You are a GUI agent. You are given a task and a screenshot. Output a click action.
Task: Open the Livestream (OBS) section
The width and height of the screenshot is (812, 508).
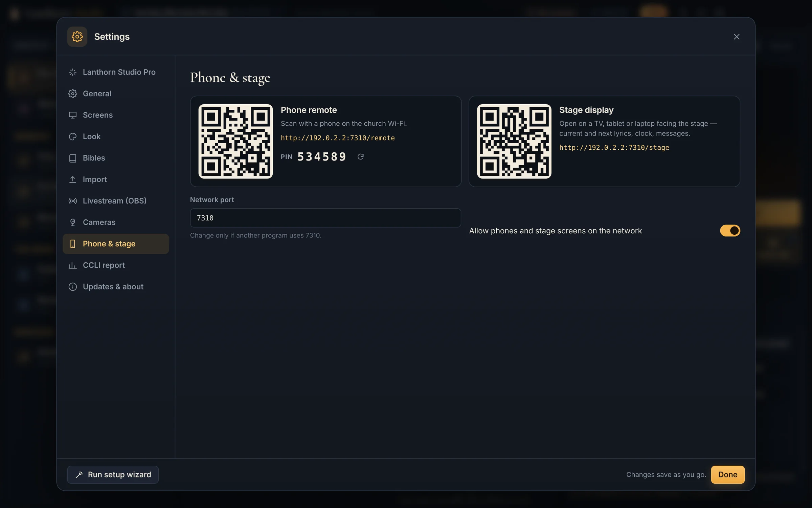click(x=116, y=201)
